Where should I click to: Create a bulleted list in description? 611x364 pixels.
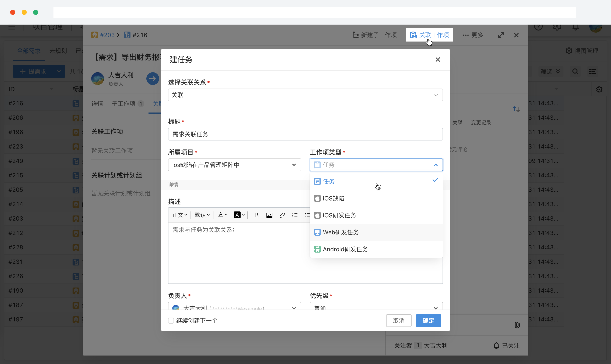pyautogui.click(x=295, y=215)
